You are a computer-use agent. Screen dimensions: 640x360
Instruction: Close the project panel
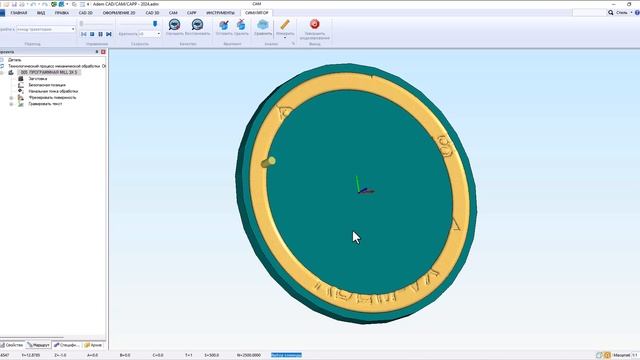point(103,52)
